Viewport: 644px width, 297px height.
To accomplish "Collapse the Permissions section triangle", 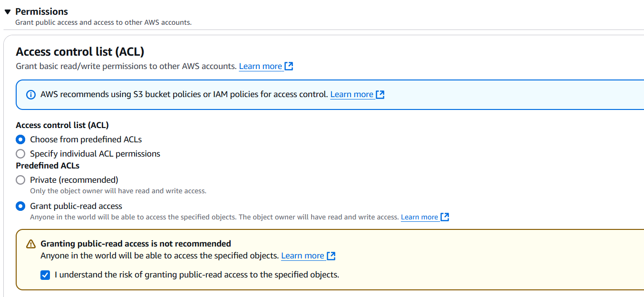I will pyautogui.click(x=8, y=11).
